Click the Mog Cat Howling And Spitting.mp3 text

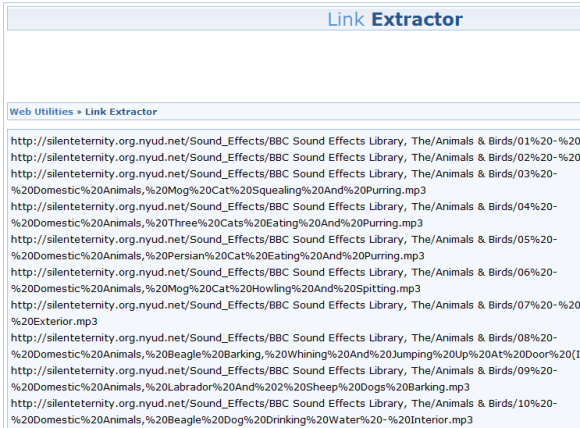tap(216, 289)
